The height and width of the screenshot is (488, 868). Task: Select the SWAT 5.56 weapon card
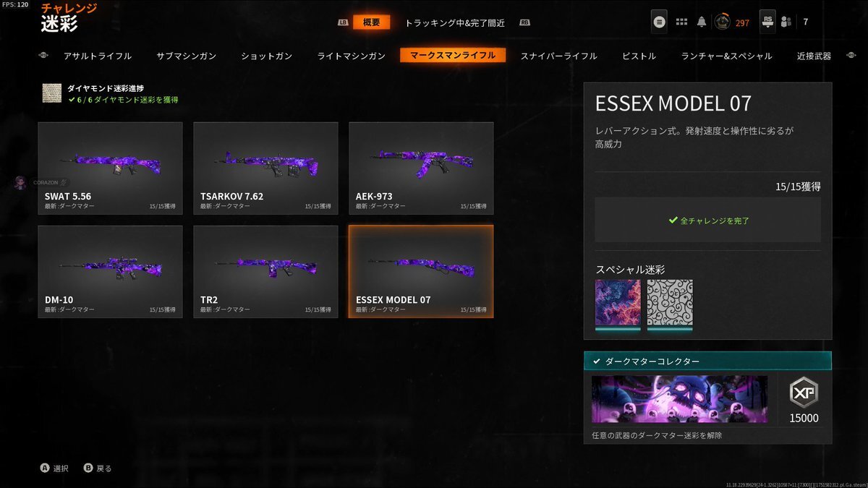coord(110,168)
